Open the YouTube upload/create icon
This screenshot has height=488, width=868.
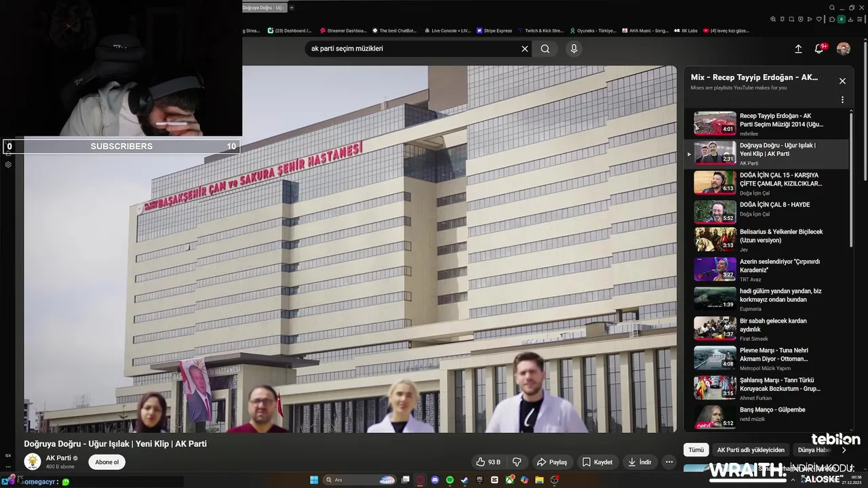[798, 49]
